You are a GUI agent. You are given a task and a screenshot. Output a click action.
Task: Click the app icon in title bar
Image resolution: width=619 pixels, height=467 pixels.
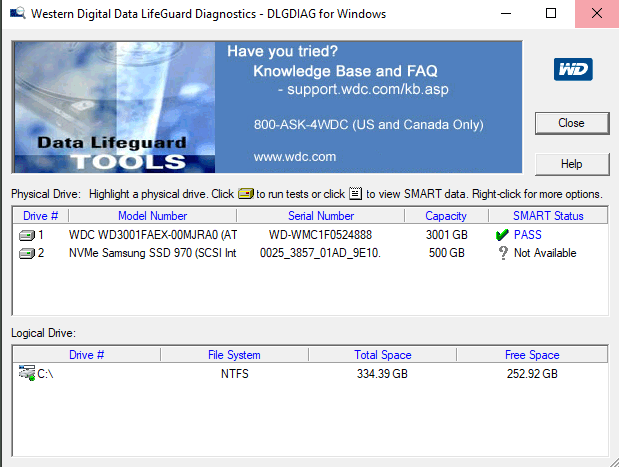[18, 13]
